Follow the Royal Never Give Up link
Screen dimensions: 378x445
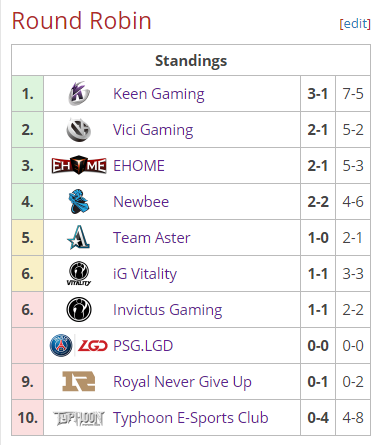point(182,382)
